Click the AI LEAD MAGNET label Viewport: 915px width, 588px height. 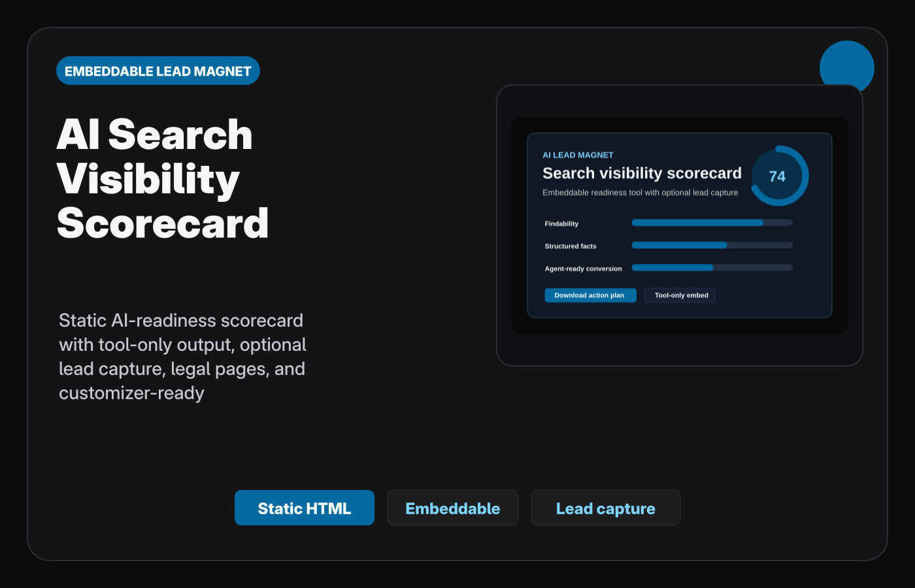tap(578, 155)
